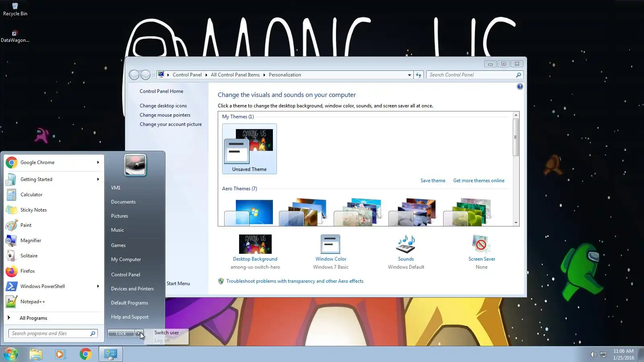The width and height of the screenshot is (644, 362).
Task: Click the Lock button
Action: (121, 333)
